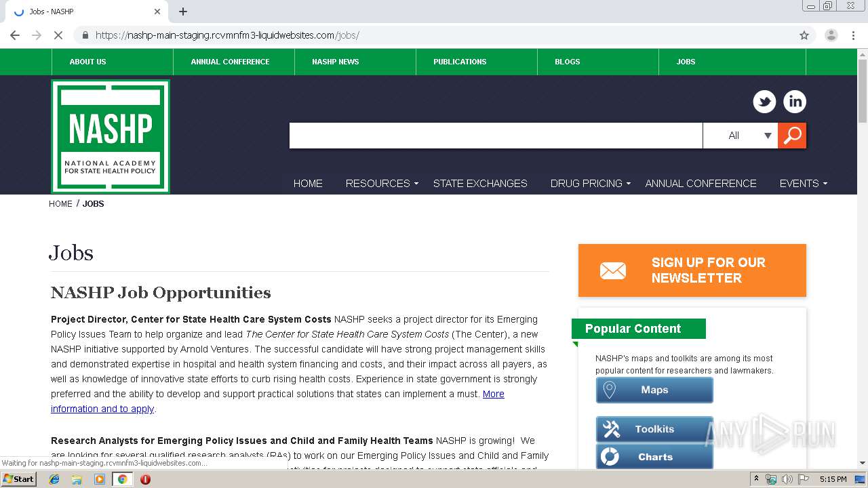View site security lock info
Screen dimensions: 868x488
[x=85, y=35]
